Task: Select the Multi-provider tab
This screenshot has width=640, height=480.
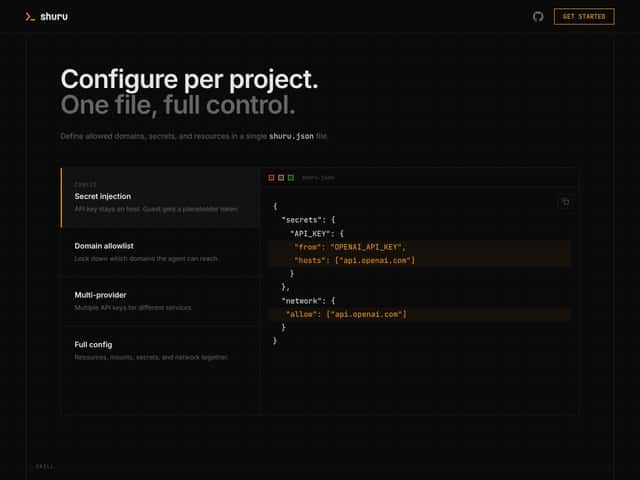Action: [x=160, y=301]
